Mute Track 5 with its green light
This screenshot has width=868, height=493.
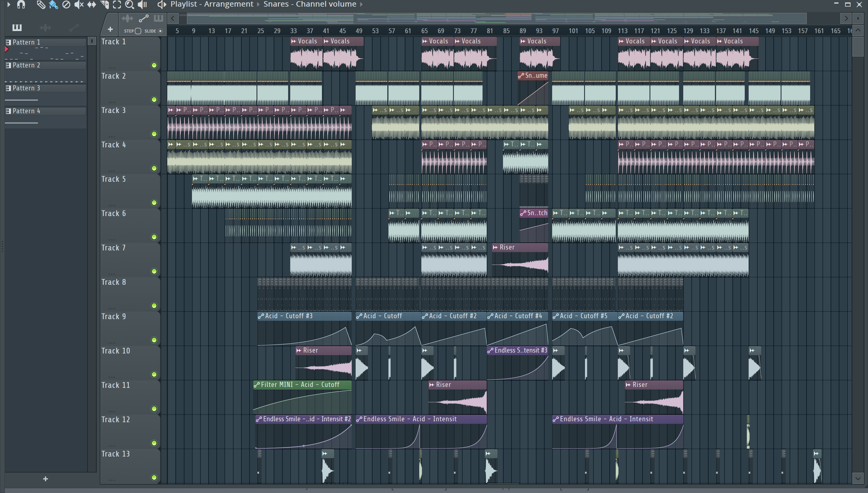pos(154,203)
